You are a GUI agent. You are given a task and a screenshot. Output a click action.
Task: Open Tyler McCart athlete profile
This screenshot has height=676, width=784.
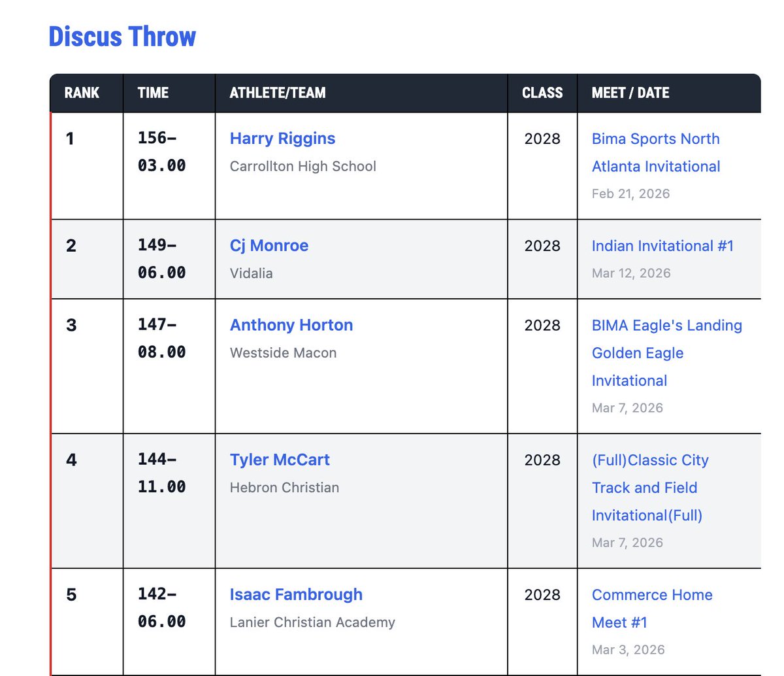(280, 460)
